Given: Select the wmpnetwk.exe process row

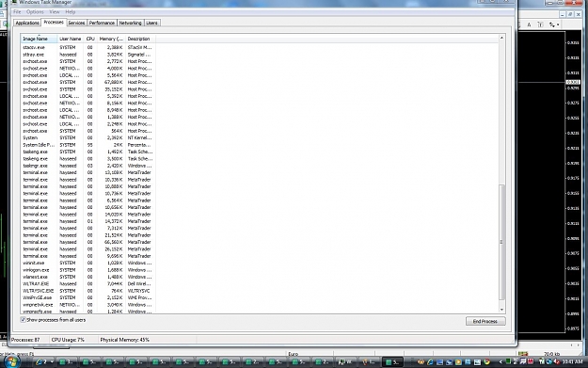Looking at the screenshot, I should click(88, 305).
